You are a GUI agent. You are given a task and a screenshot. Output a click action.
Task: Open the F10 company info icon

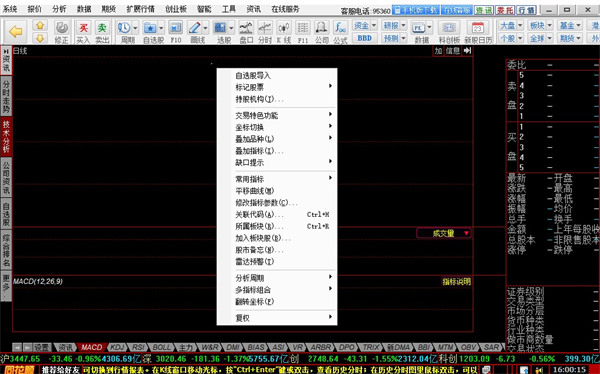tap(175, 28)
